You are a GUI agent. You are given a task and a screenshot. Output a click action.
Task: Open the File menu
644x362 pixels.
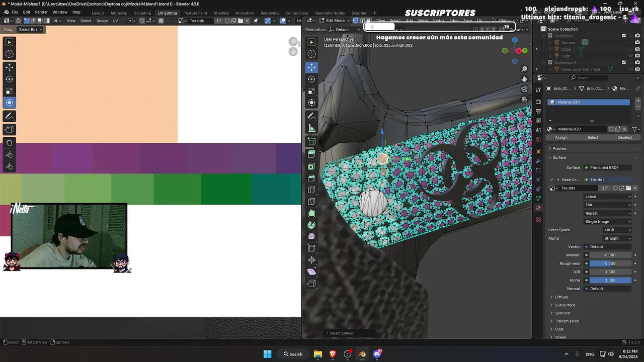point(15,12)
